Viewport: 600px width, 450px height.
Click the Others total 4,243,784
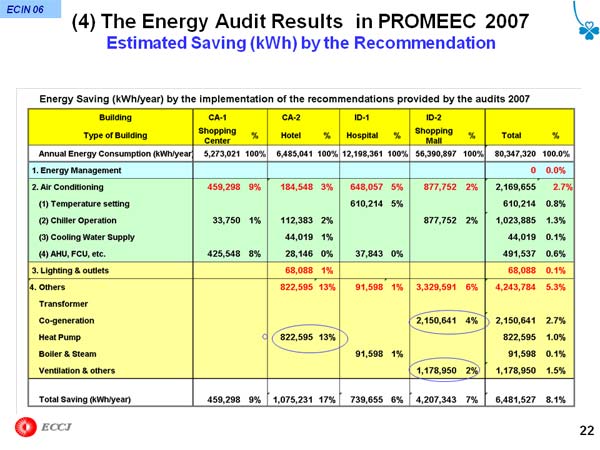515,287
